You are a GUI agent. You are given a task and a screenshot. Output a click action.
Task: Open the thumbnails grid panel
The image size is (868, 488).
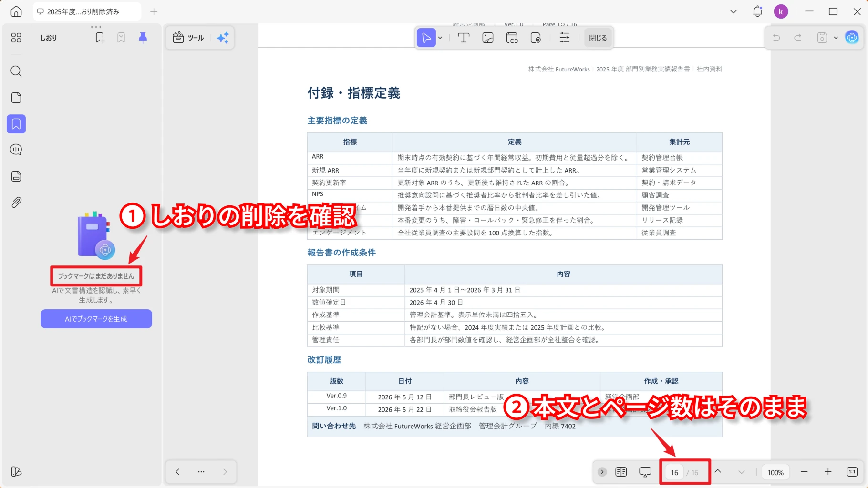pos(16,38)
